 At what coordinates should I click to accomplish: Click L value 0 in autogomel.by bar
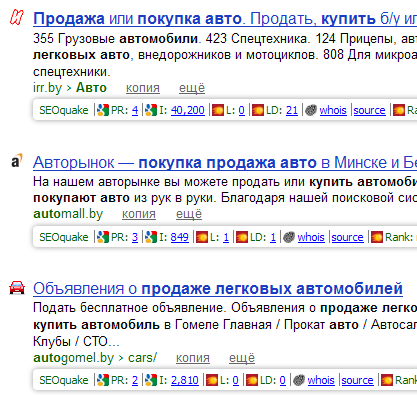tap(236, 380)
